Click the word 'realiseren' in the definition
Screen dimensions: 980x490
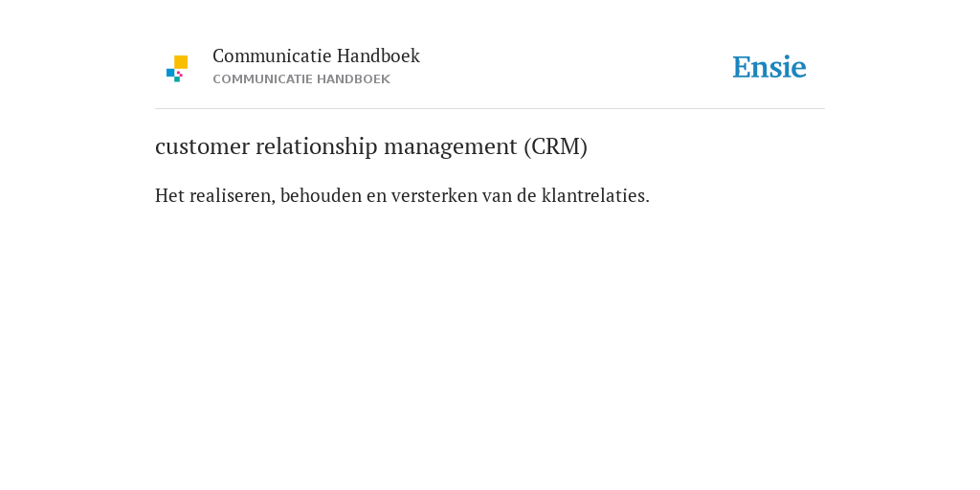click(x=232, y=196)
